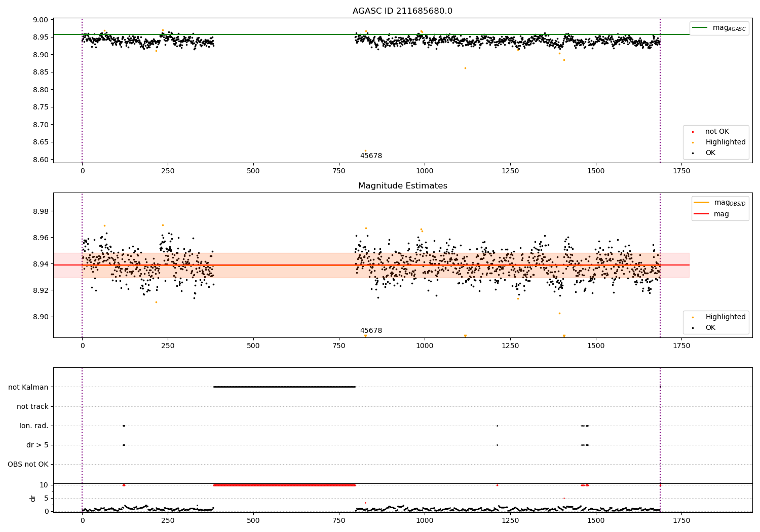This screenshot has height=532, width=760.
Task: Click the '45678' annotation in middle plot
Action: tap(371, 331)
